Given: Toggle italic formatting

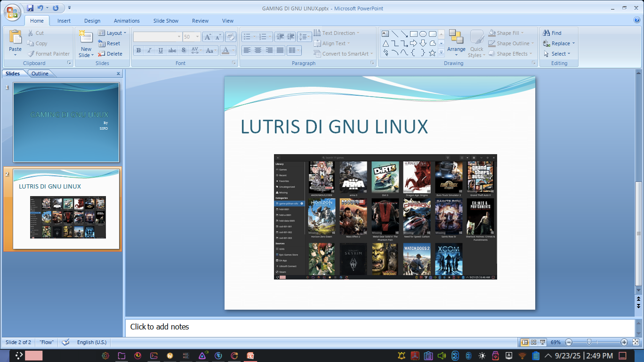Looking at the screenshot, I should click(x=150, y=50).
